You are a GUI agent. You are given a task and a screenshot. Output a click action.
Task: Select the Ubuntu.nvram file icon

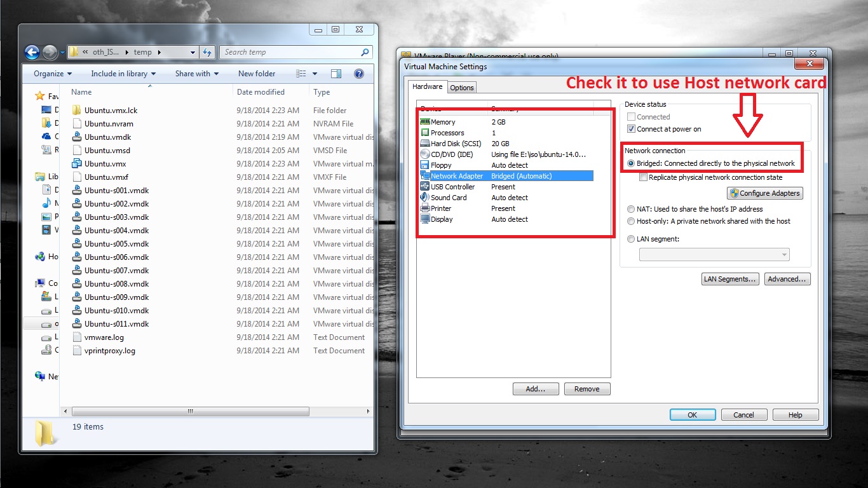pos(77,124)
